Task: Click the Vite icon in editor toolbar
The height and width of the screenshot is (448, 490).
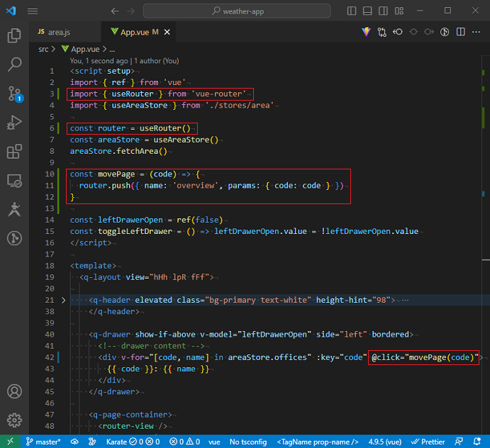Action: [x=366, y=32]
